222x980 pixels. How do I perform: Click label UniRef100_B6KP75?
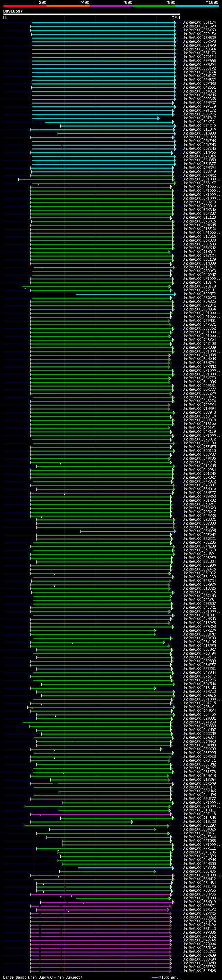(199, 592)
